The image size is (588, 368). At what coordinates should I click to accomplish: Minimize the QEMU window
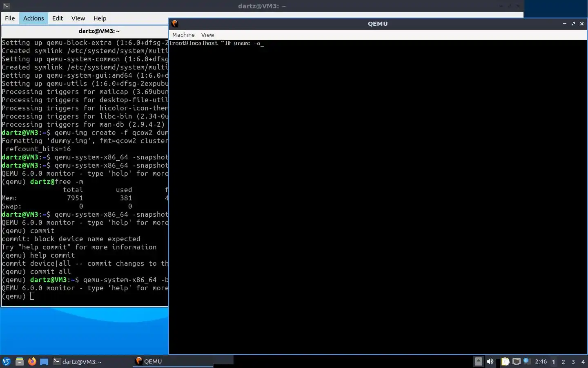pos(565,24)
